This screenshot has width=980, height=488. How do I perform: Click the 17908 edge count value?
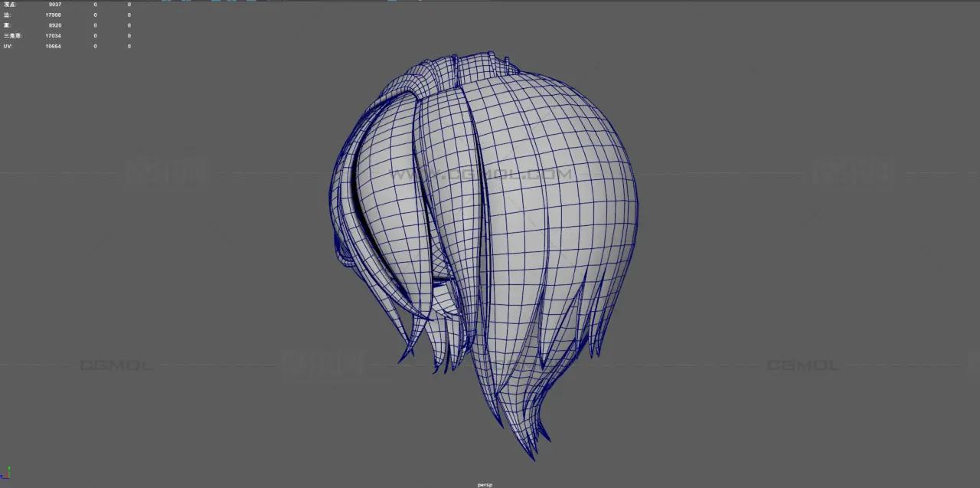(x=53, y=15)
